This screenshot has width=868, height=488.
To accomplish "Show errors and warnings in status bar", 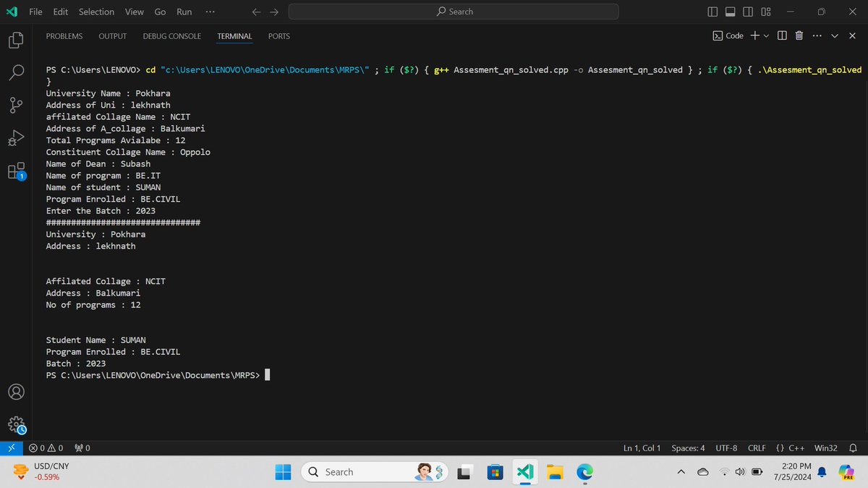I will pyautogui.click(x=46, y=448).
